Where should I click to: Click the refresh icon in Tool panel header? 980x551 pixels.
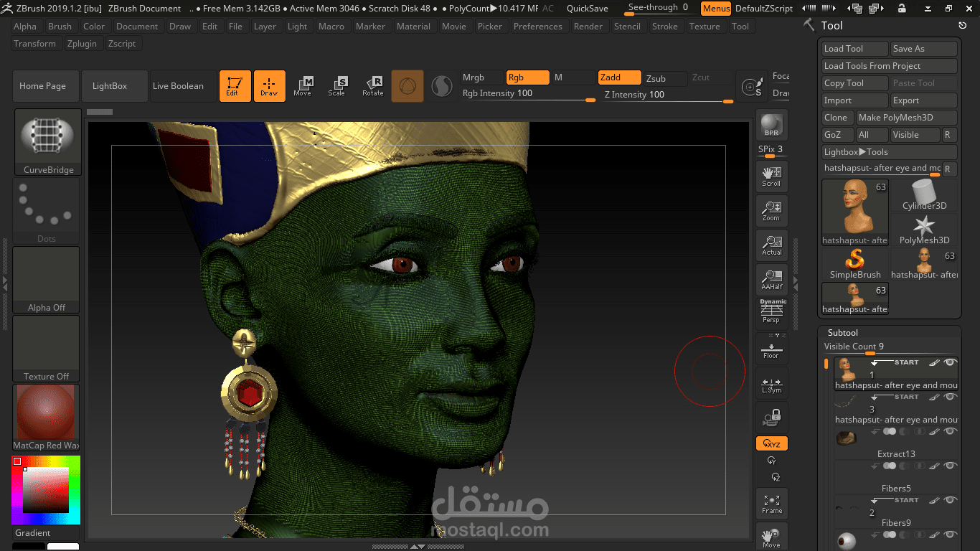(962, 25)
